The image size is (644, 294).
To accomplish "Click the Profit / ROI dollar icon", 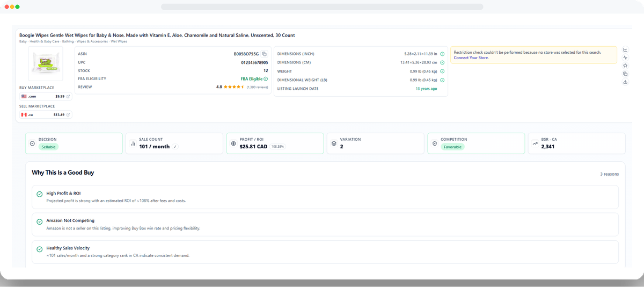I will [233, 144].
